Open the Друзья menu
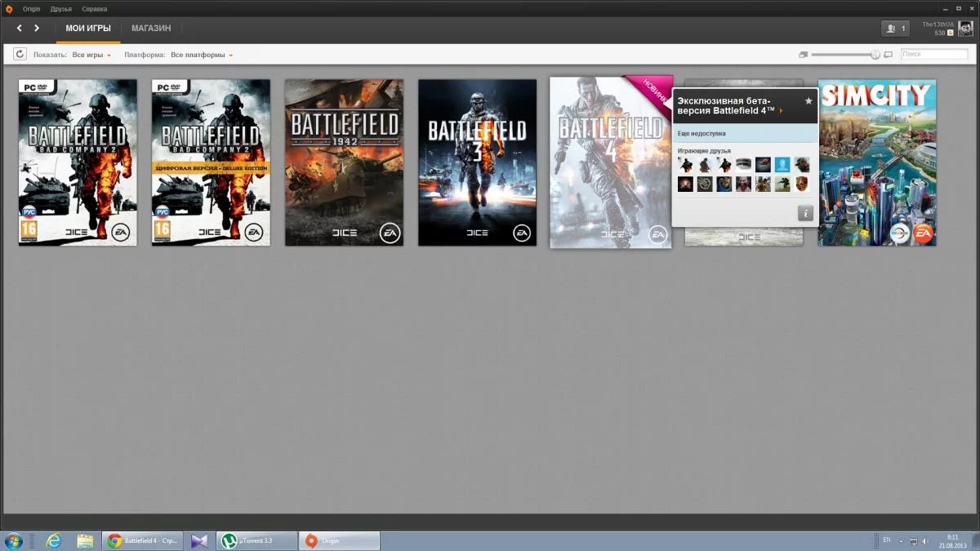 (x=60, y=8)
